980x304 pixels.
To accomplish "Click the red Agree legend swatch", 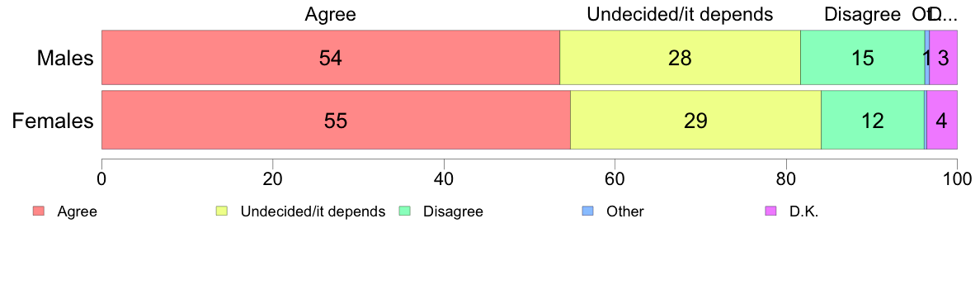I will (38, 211).
